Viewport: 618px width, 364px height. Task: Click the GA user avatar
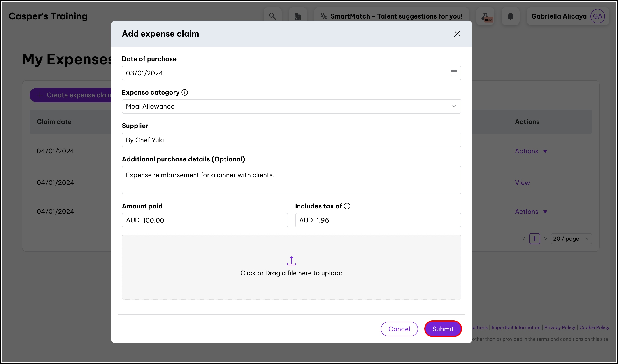tap(597, 16)
